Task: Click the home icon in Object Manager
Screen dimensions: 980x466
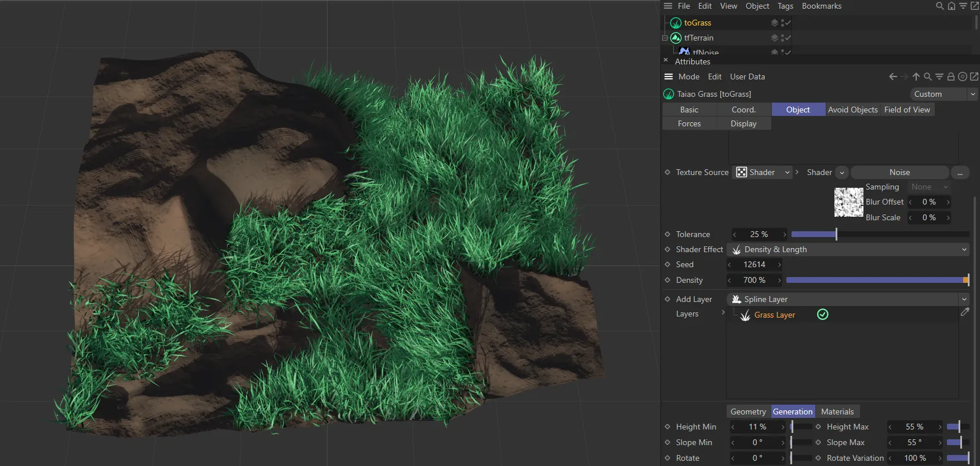Action: [951, 6]
